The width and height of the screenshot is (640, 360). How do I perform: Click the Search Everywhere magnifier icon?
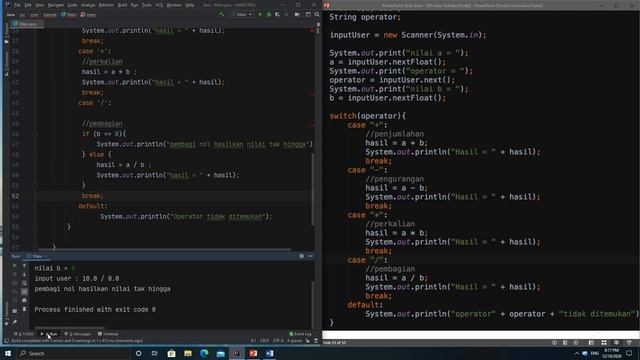coord(317,14)
